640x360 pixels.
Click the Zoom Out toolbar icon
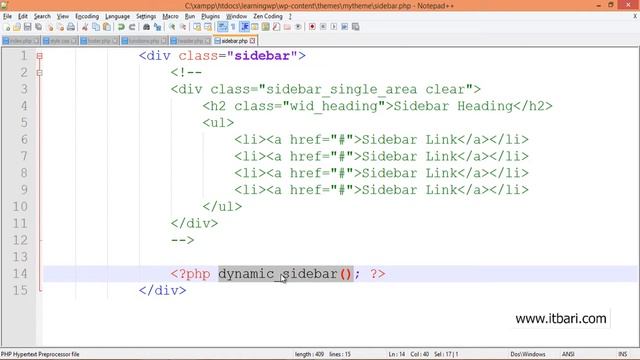coord(183,27)
